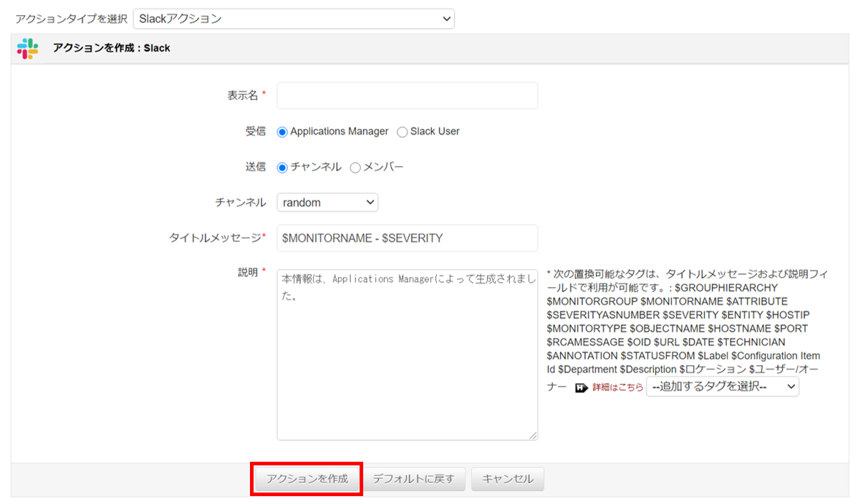Click the 送信 field label
The image size is (856, 504).
coord(256,167)
